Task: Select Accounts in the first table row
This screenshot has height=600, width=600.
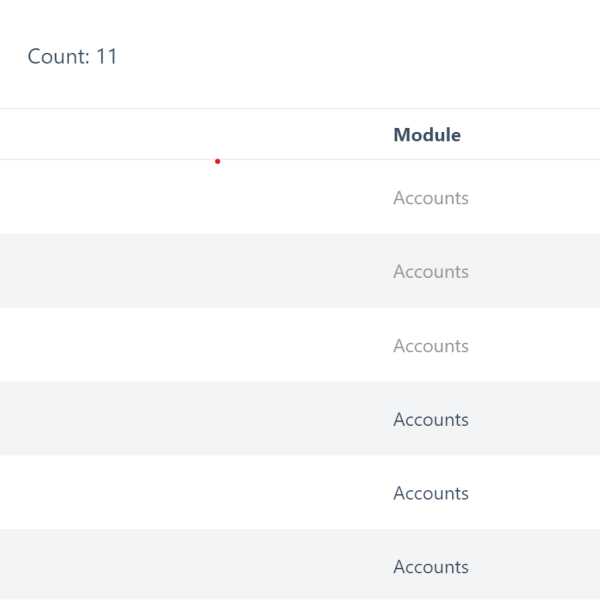Action: tap(431, 198)
